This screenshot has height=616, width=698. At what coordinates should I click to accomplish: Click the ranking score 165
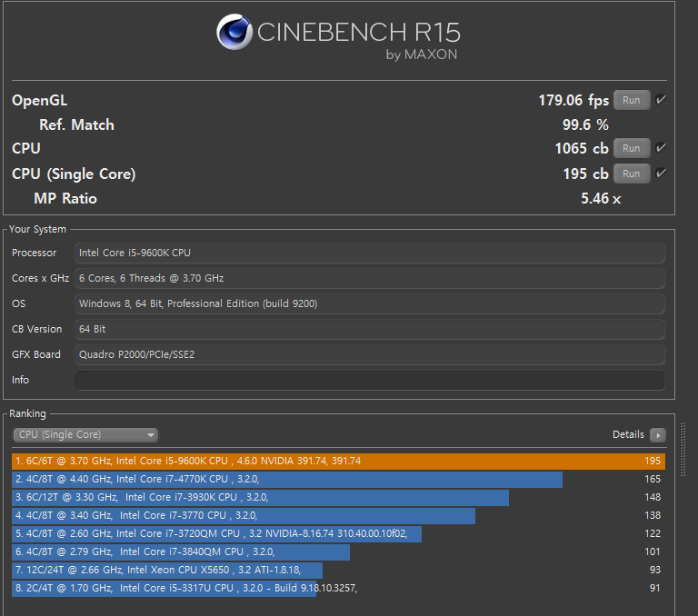[x=653, y=480]
